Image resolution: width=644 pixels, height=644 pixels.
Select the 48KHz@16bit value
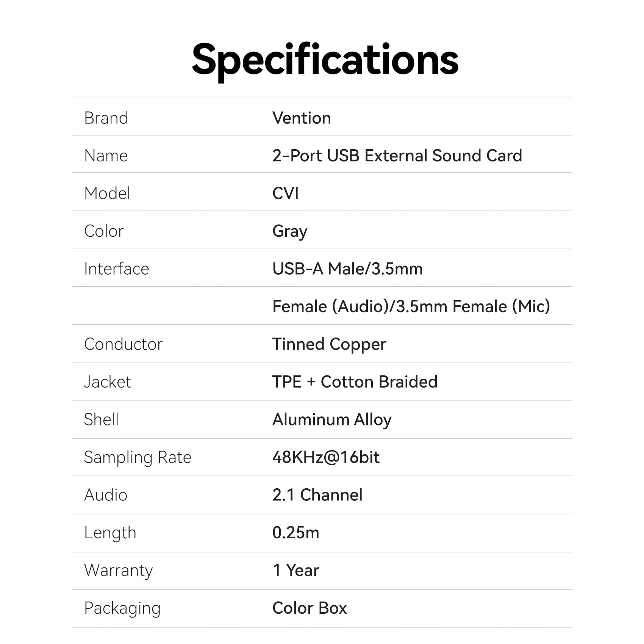point(326,457)
